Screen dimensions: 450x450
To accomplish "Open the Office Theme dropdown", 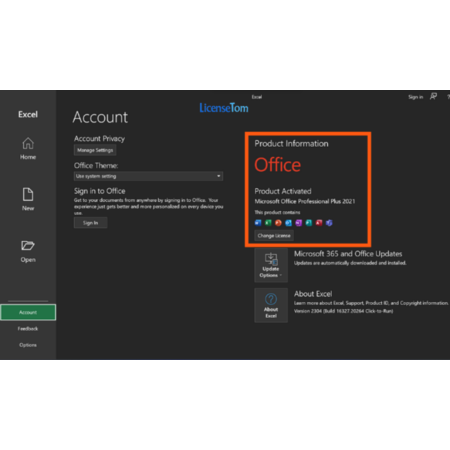I will [x=148, y=176].
